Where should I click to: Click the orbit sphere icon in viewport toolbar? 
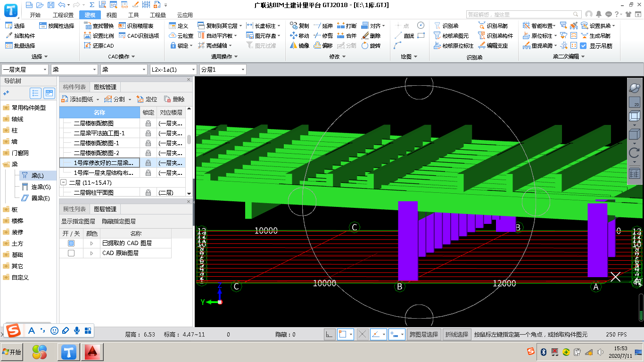tap(635, 88)
